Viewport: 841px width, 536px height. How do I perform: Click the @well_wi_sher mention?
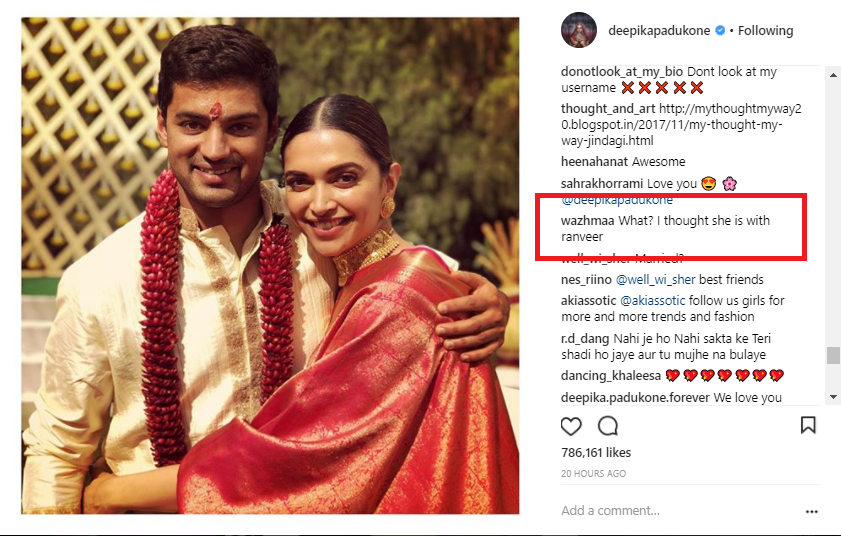(651, 280)
